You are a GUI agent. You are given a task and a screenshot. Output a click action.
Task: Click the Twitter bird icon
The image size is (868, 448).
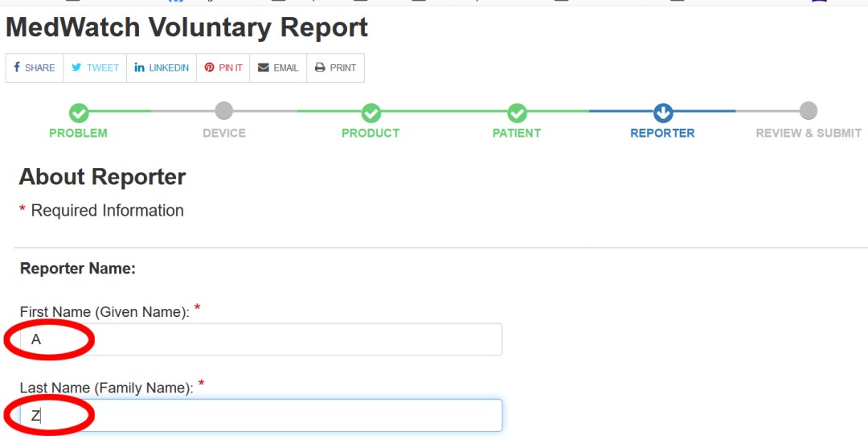click(x=76, y=67)
